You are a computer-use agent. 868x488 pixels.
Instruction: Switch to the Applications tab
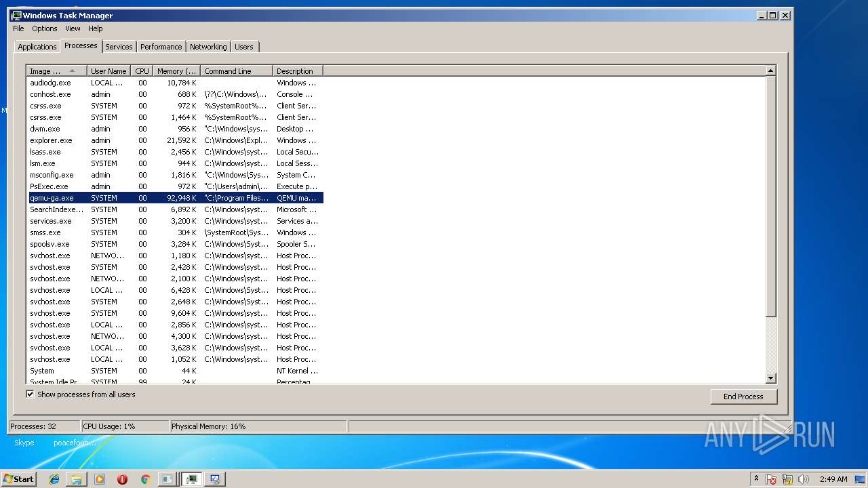coord(37,47)
